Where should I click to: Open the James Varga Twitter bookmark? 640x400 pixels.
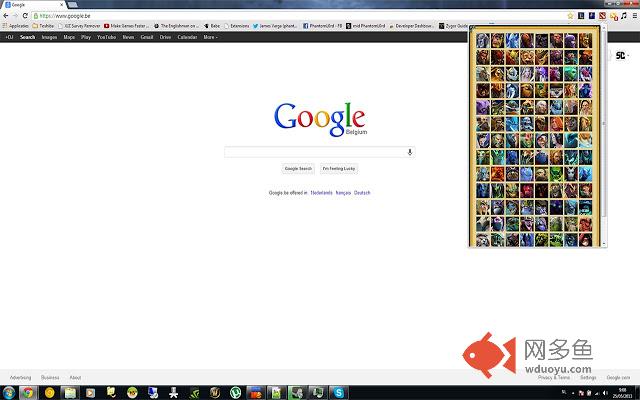pyautogui.click(x=275, y=26)
